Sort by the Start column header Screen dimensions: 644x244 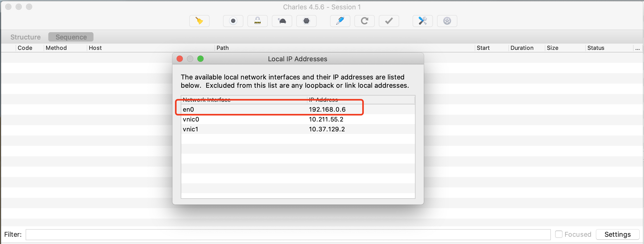coord(492,48)
